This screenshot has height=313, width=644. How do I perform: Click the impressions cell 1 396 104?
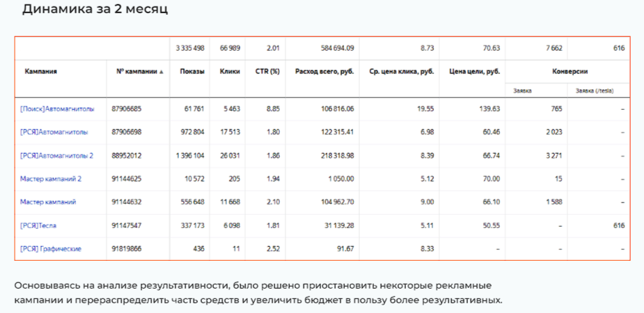pos(190,156)
